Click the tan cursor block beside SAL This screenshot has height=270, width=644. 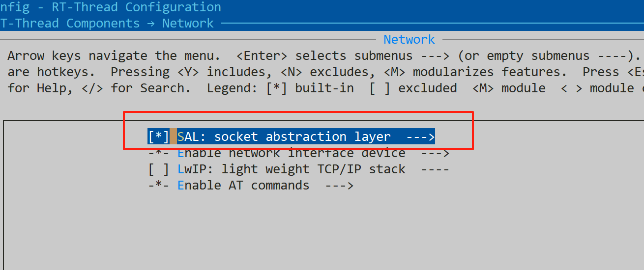coord(173,136)
